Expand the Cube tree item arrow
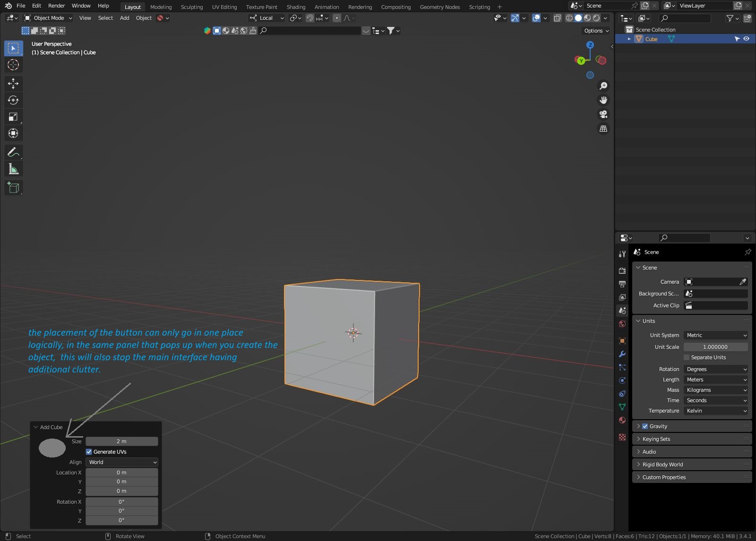Image resolution: width=756 pixels, height=541 pixels. pos(629,39)
